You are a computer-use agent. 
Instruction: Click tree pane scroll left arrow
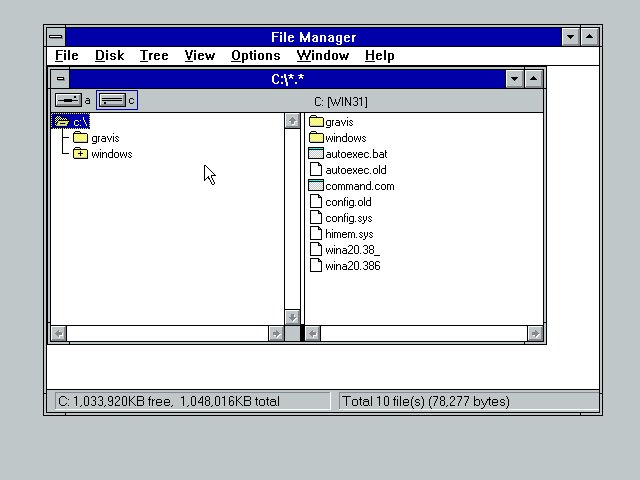(59, 333)
